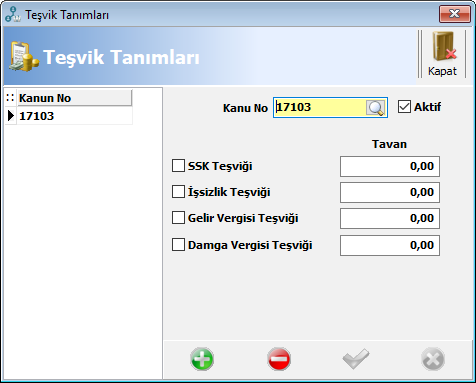
Task: Check the Gelir Vergisi Teşviği option
Action: (x=178, y=218)
